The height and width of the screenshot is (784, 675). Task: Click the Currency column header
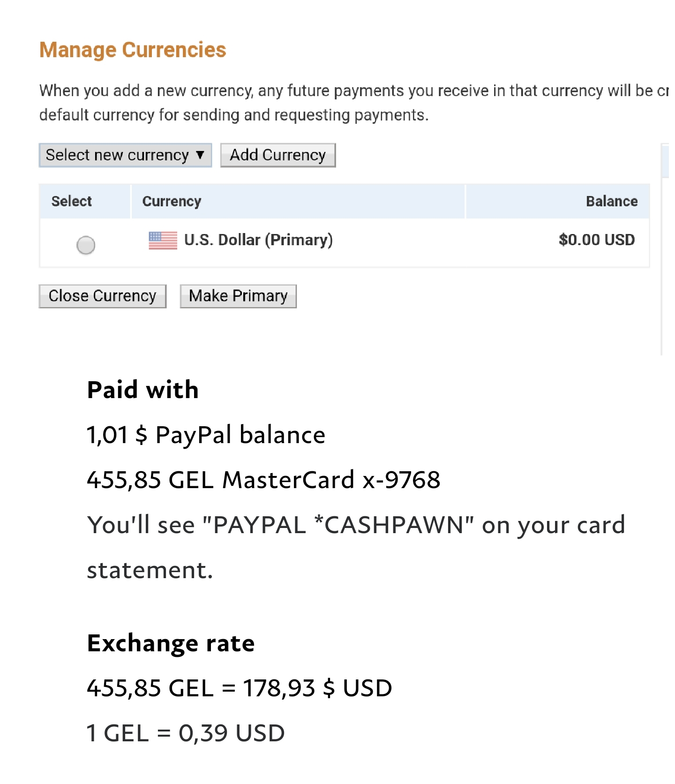[172, 201]
